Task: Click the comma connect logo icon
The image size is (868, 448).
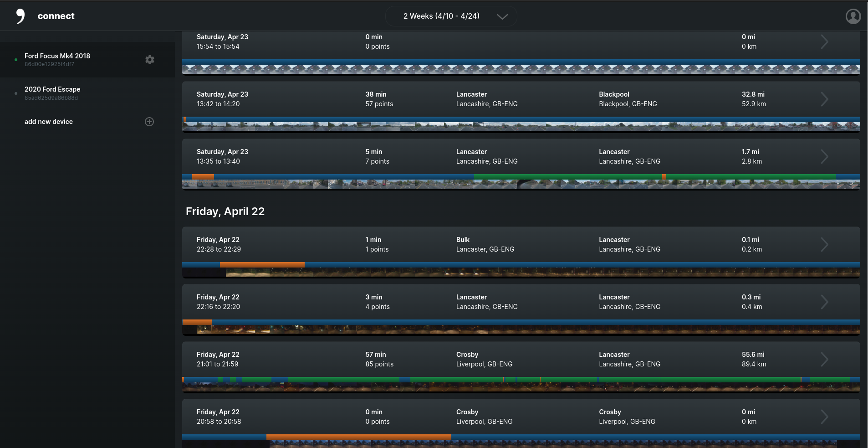Action: click(x=20, y=16)
